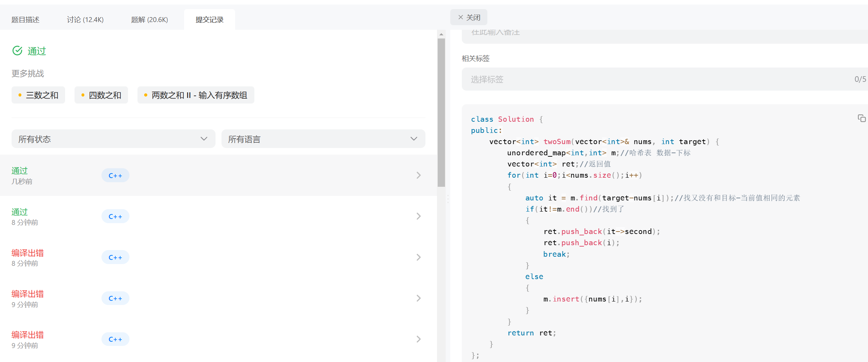Click the 'break;' code line

556,254
